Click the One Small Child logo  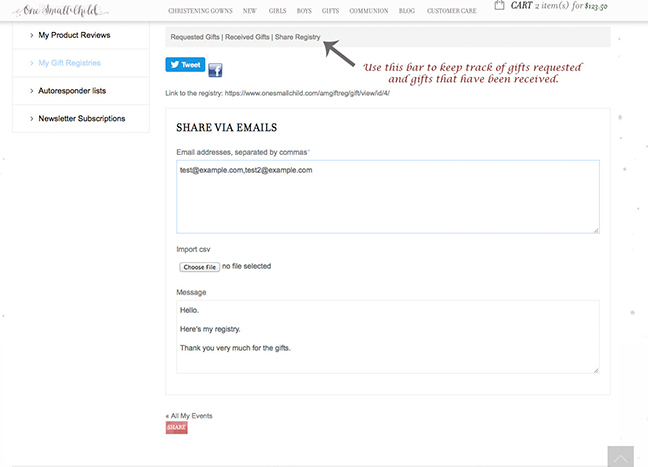pyautogui.click(x=55, y=9)
